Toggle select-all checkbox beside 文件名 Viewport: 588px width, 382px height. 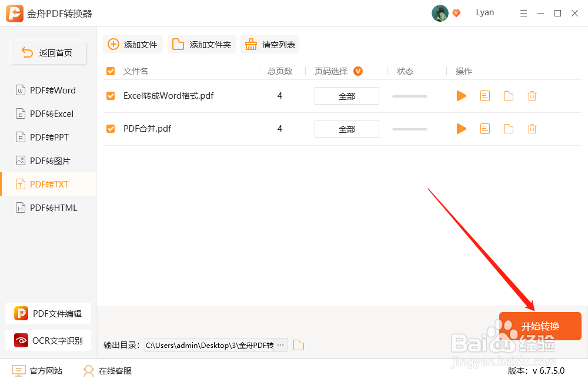111,71
